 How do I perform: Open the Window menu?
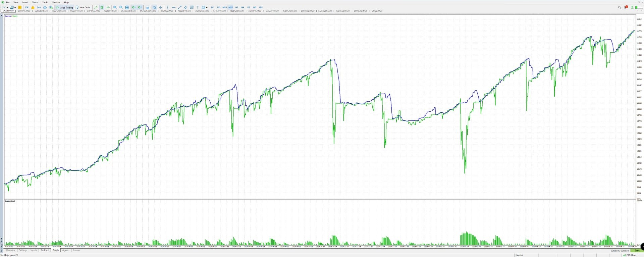(56, 2)
